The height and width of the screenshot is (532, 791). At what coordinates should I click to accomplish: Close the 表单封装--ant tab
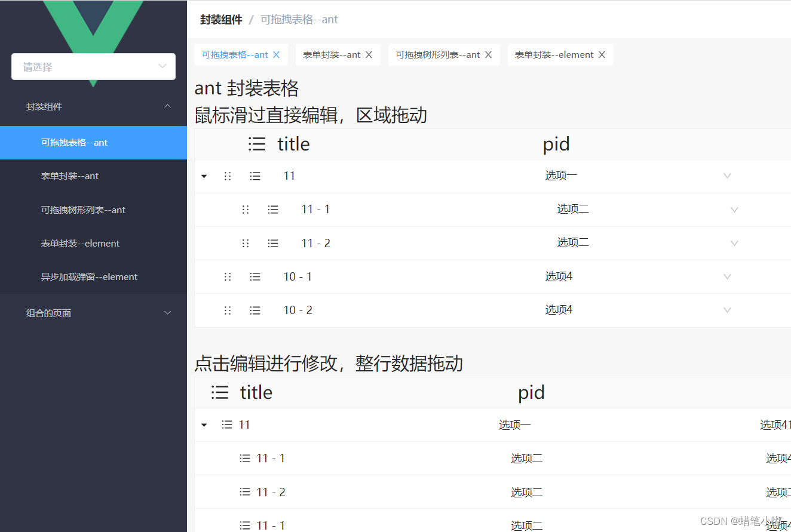click(369, 54)
